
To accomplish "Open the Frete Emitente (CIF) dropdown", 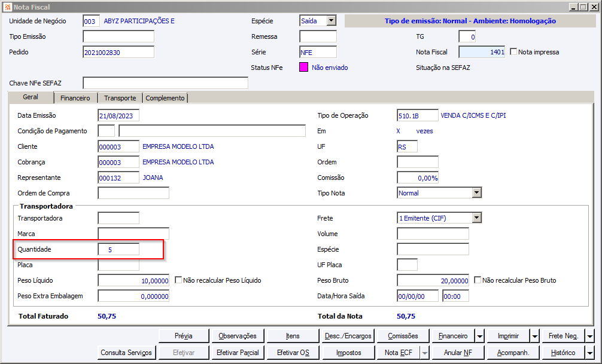I will point(476,218).
